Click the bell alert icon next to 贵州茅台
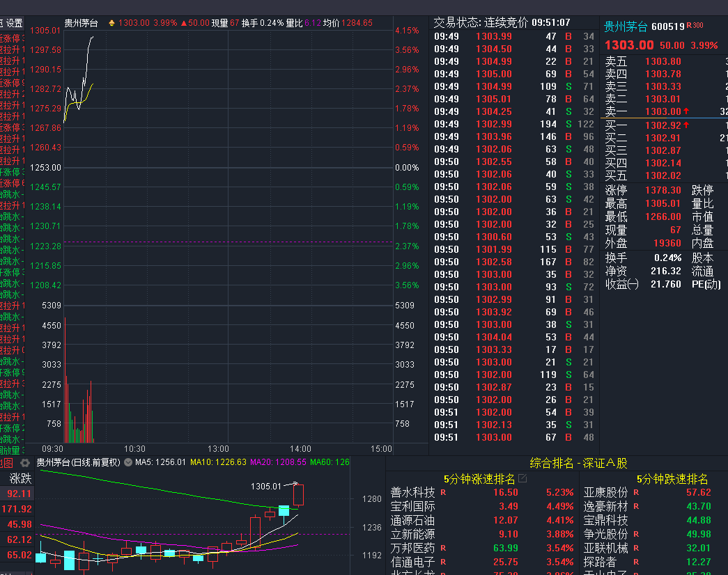Screen dimensions: 728x575 tap(111, 23)
